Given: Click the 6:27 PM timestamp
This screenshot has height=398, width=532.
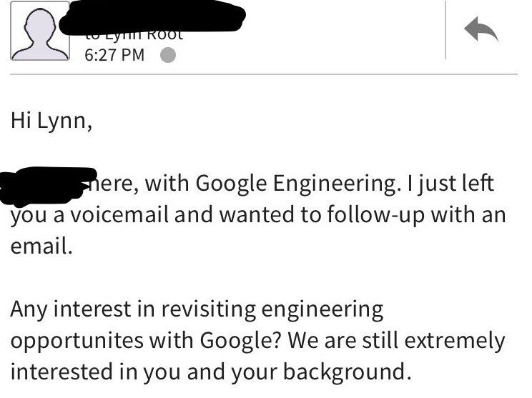Looking at the screenshot, I should [114, 56].
